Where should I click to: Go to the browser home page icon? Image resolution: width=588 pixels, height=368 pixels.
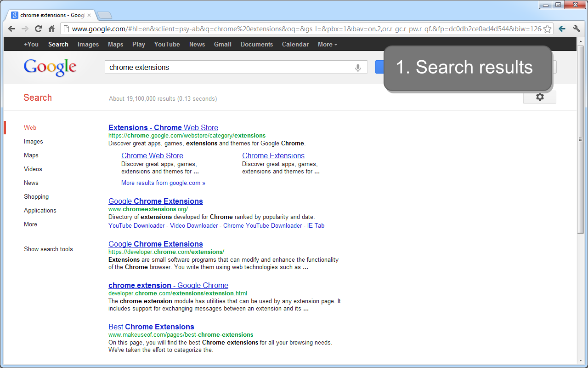click(x=51, y=29)
